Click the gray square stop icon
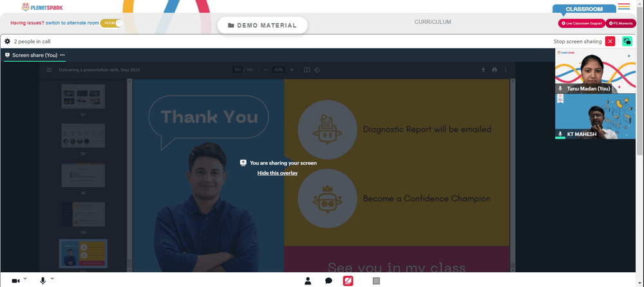Viewport: 644px width, 287px height. tap(376, 281)
